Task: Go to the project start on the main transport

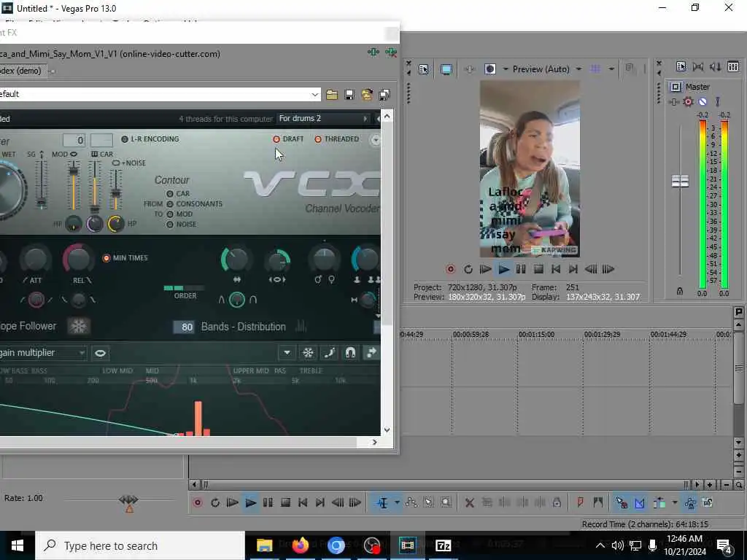Action: (x=303, y=503)
